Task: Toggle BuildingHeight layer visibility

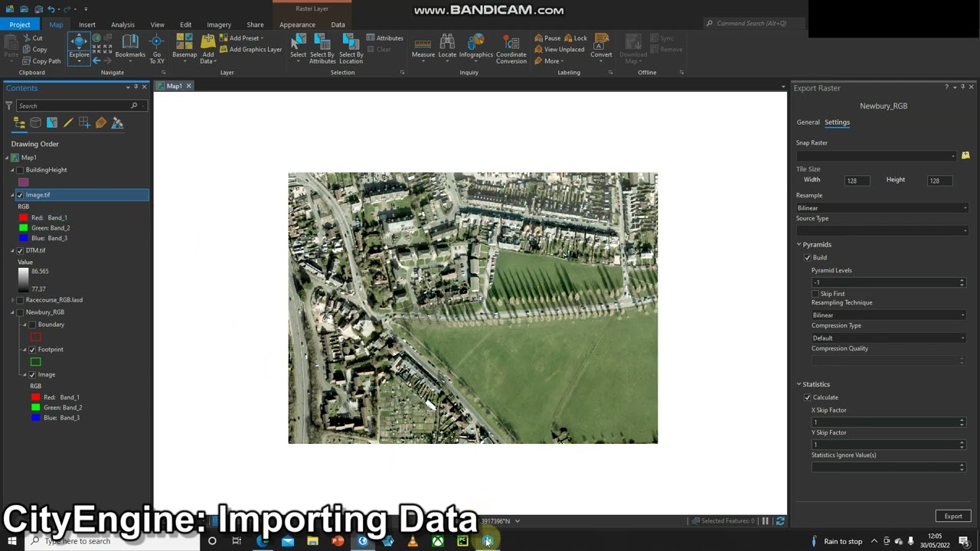Action: tap(20, 170)
